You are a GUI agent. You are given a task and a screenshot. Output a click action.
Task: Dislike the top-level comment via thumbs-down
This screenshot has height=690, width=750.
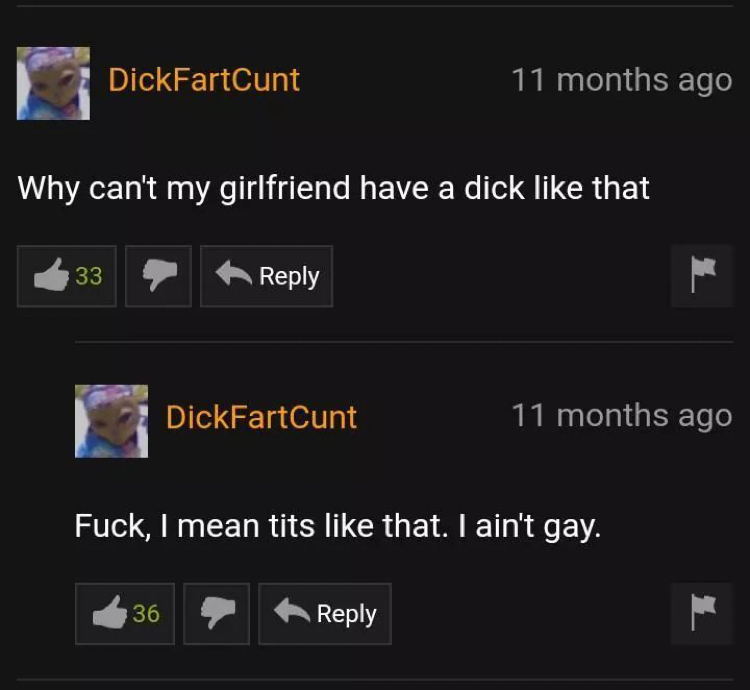click(x=158, y=276)
